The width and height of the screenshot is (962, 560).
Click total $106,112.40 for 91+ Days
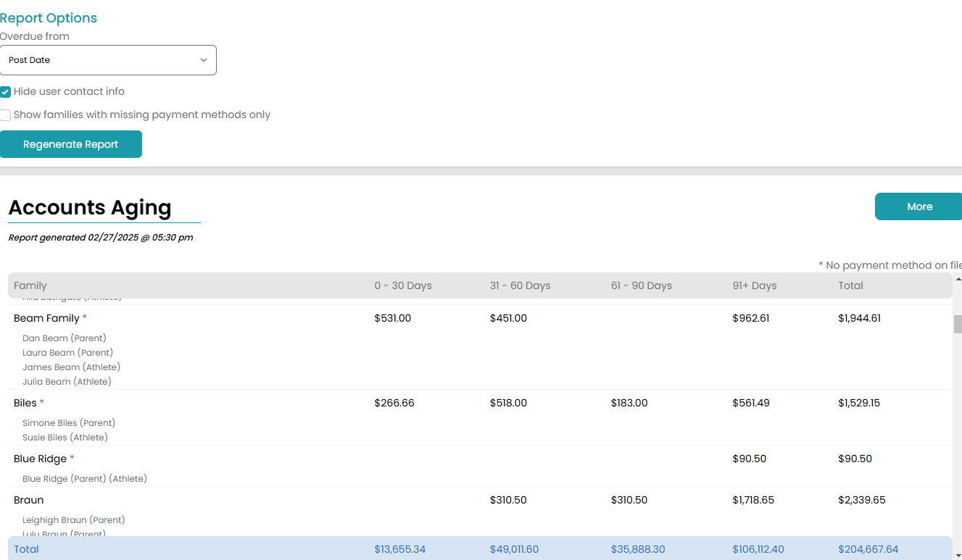tap(758, 549)
